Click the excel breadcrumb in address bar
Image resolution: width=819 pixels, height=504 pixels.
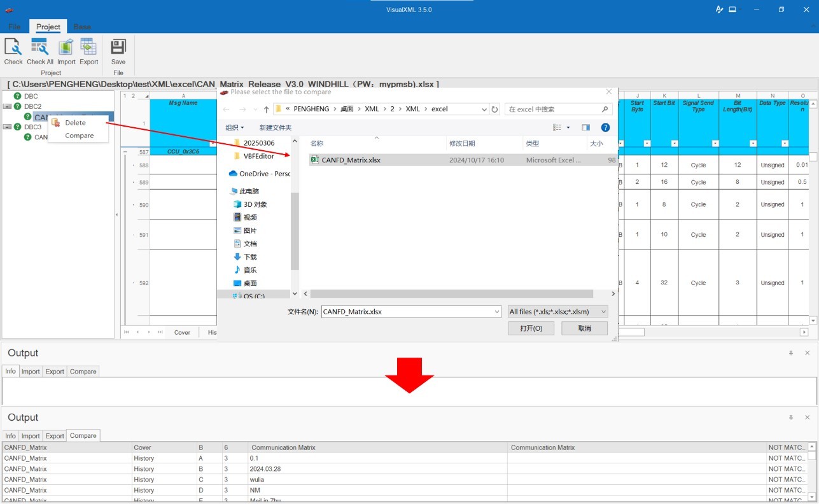click(440, 109)
